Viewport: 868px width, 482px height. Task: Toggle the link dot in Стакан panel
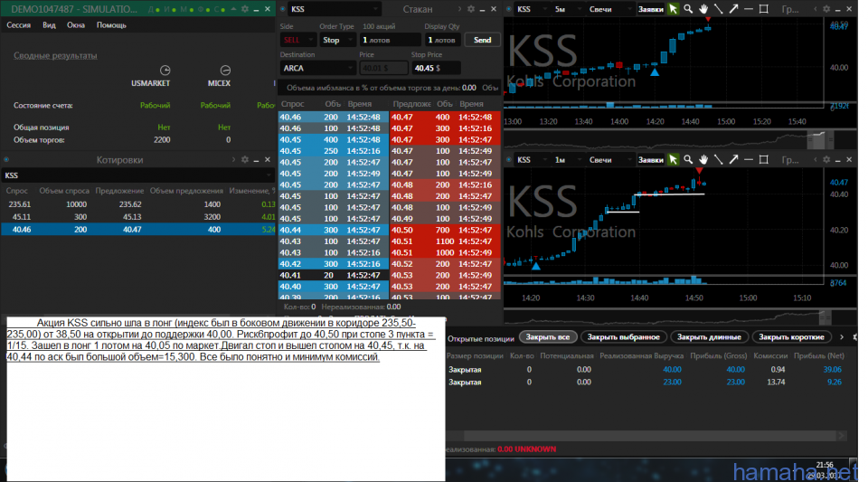[x=283, y=9]
